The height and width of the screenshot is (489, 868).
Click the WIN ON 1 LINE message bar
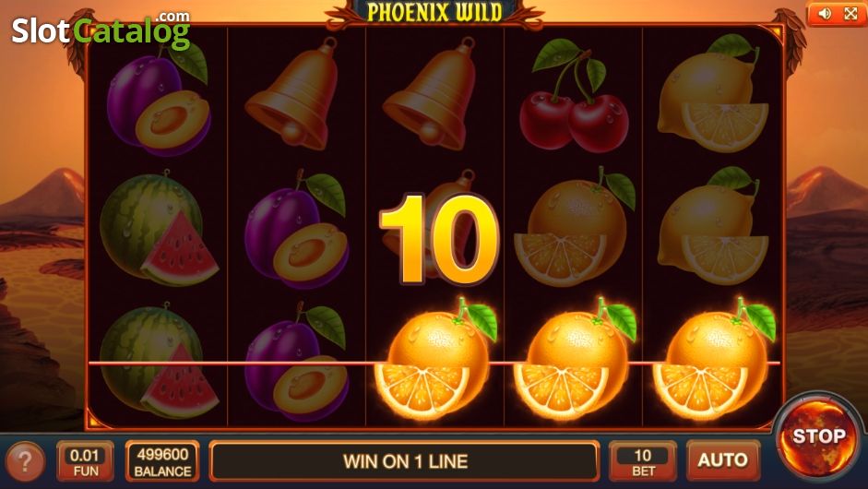tap(405, 460)
